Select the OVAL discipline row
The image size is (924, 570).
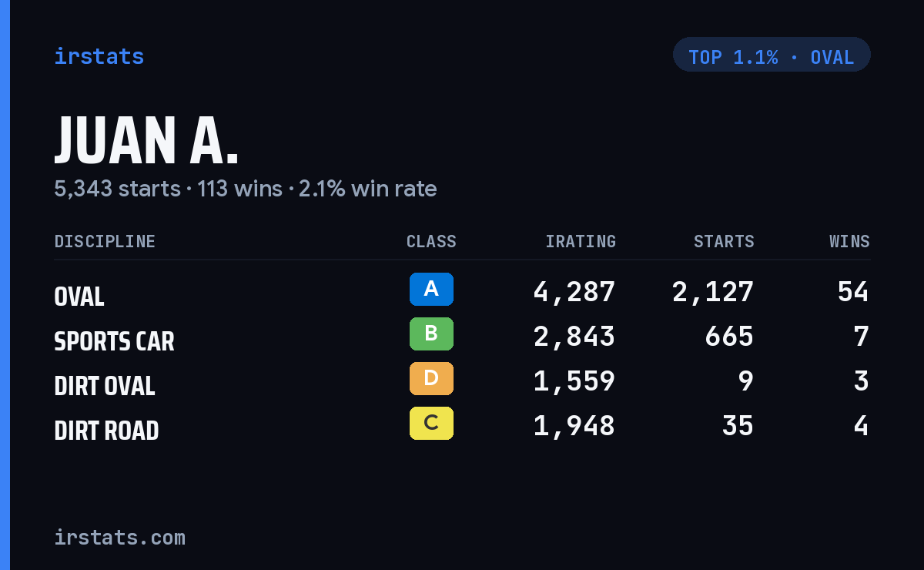[x=462, y=292]
